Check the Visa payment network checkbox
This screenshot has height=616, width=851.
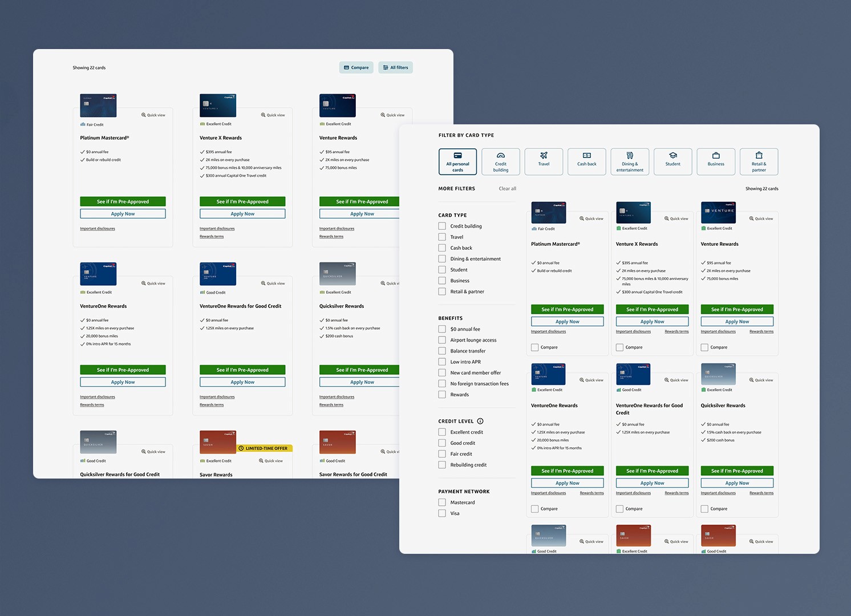coord(442,513)
